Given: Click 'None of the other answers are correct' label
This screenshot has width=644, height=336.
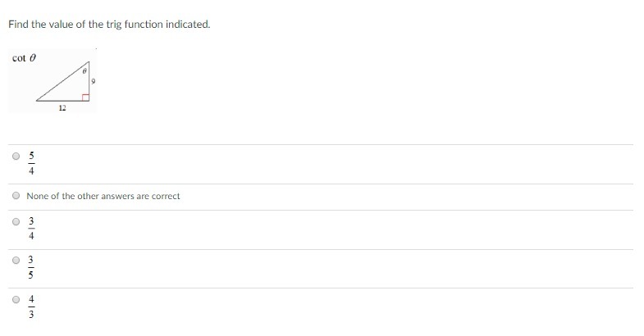Looking at the screenshot, I should [103, 197].
